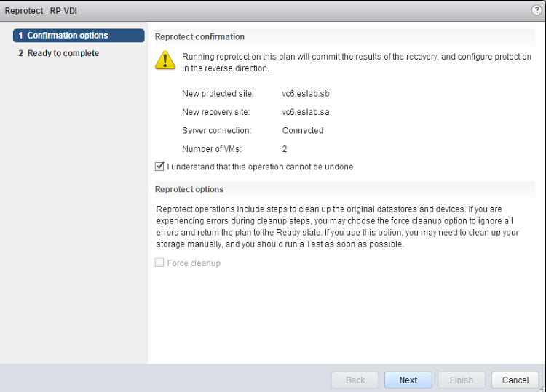Screen dimensions: 546x392
Task: Cancel the Reprotect wizard
Action: (515, 380)
